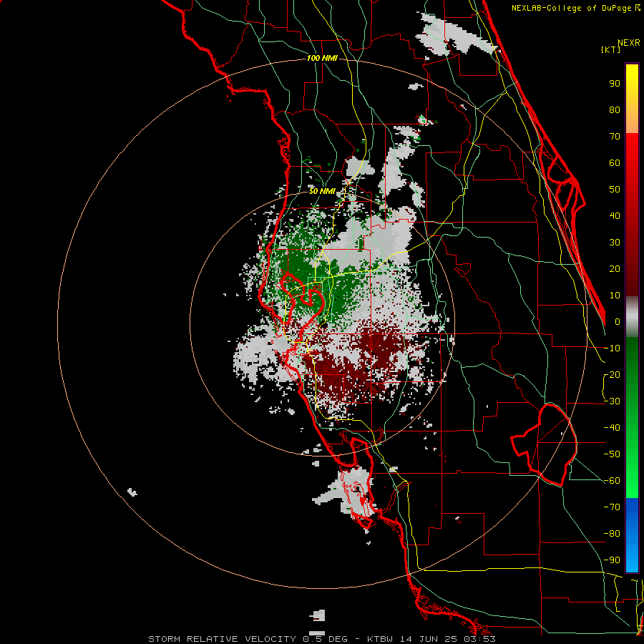The height and width of the screenshot is (644, 644).
Task: Select the -20 scale label
Action: (x=612, y=375)
